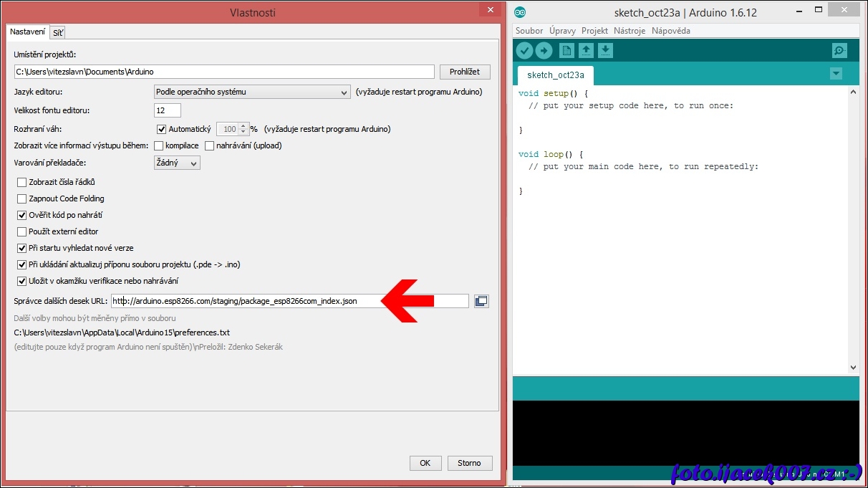The height and width of the screenshot is (488, 868).
Task: Create a new sketch with New icon
Action: pos(566,50)
